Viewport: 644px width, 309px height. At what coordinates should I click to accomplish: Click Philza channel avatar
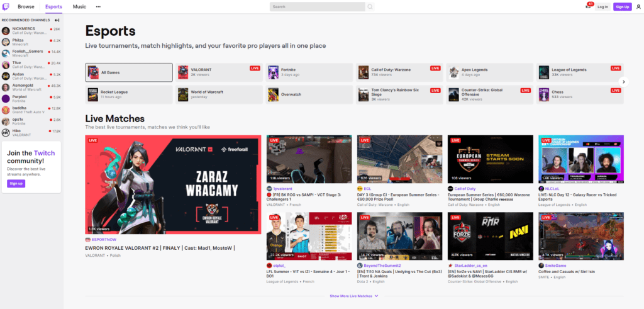click(6, 42)
